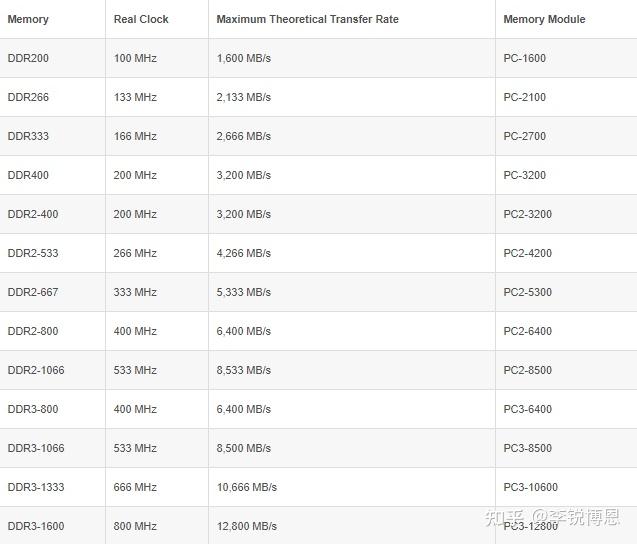
Task: Click the 4,266 MB/s transfer rate
Action: (x=243, y=253)
